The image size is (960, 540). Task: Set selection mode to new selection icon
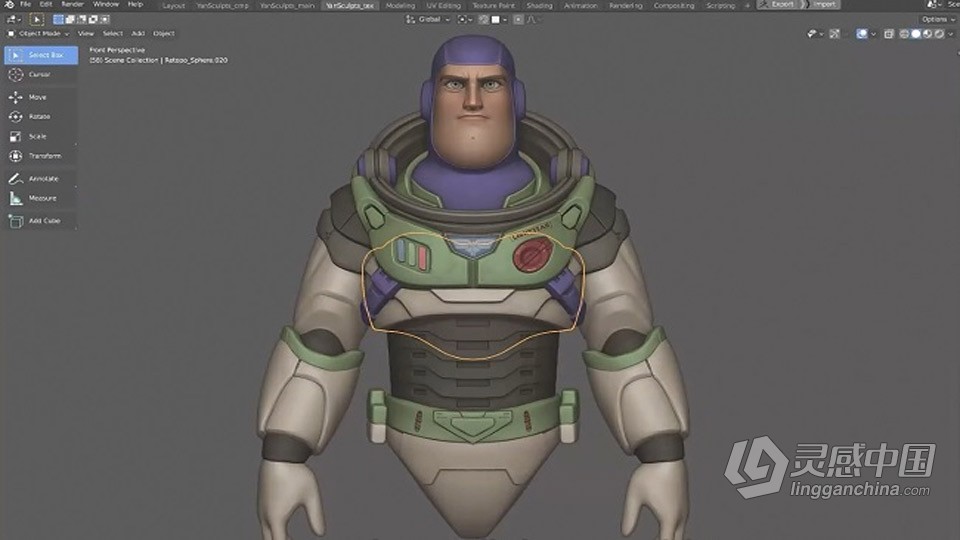coord(58,20)
